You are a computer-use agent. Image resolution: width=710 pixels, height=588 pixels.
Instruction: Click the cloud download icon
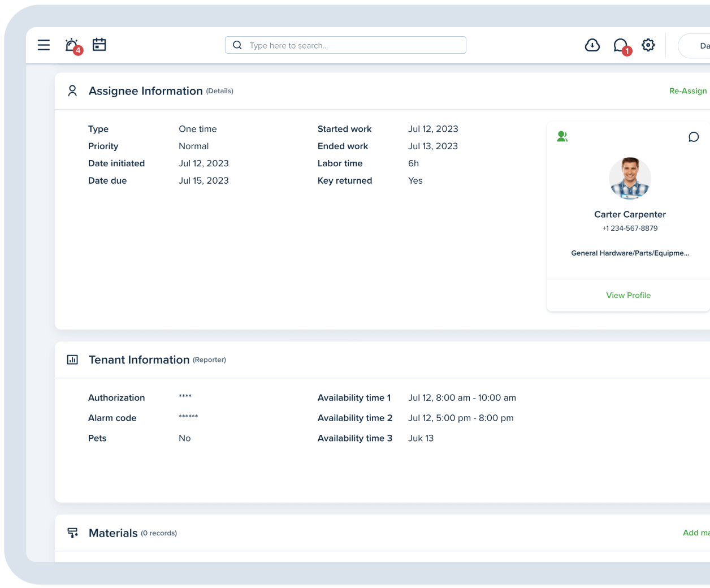[x=592, y=45]
